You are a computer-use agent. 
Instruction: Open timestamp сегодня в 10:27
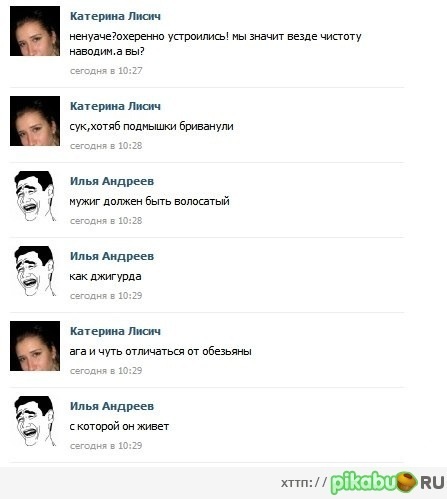(x=106, y=71)
